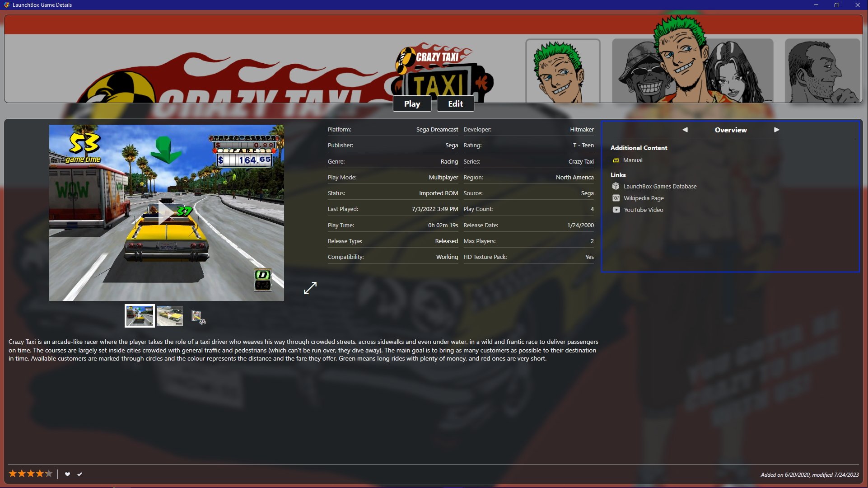Image resolution: width=868 pixels, height=488 pixels.
Task: Click the 'Additional Content' heading
Action: pyautogui.click(x=639, y=148)
